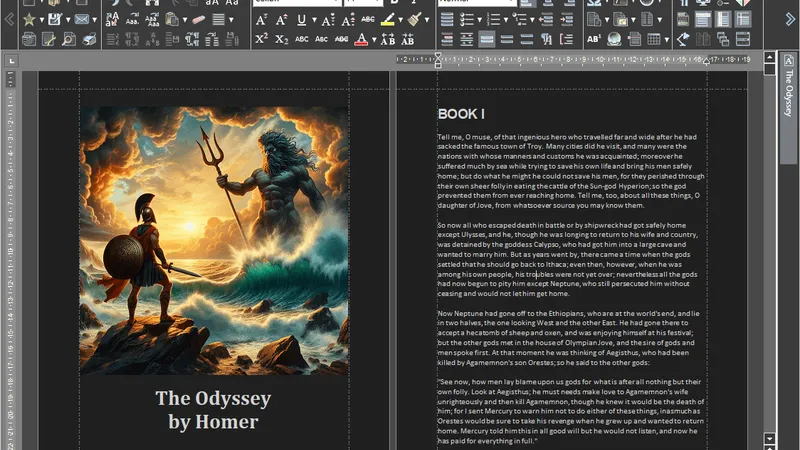Expand toolbar overflow with right chevron
The height and width of the screenshot is (450, 800).
pyautogui.click(x=790, y=20)
